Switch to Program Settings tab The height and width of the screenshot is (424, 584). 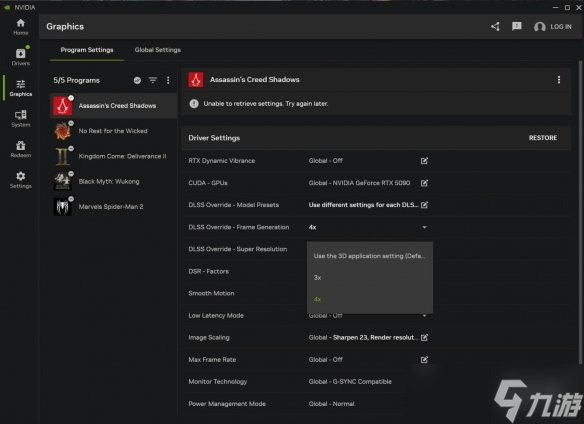87,50
